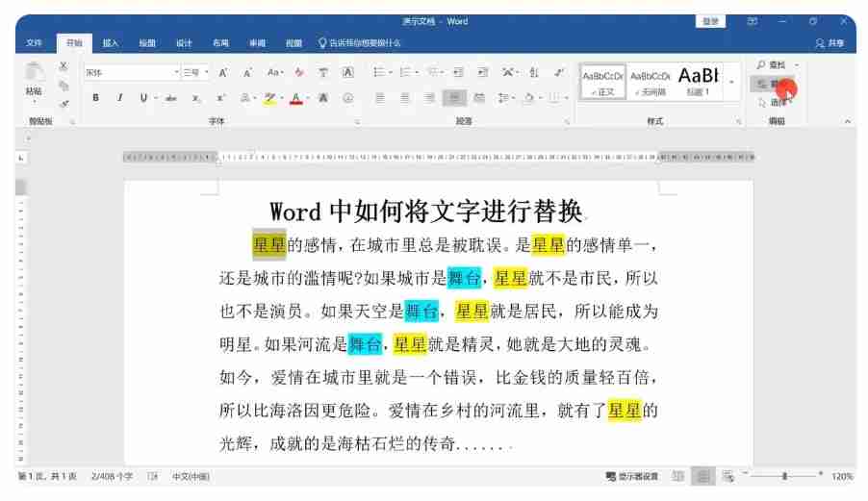The width and height of the screenshot is (868, 501).
Task: Switch to the View tab
Action: click(294, 42)
